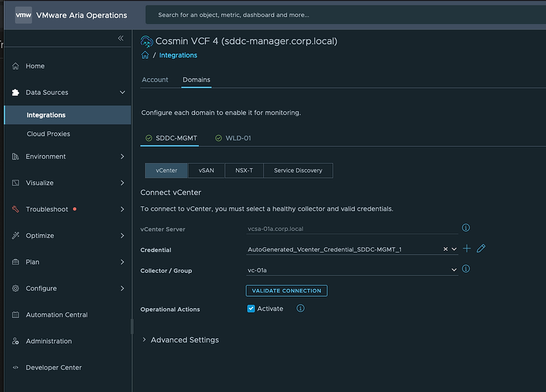The image size is (546, 392).
Task: Select the vCenter tab
Action: pyautogui.click(x=167, y=170)
